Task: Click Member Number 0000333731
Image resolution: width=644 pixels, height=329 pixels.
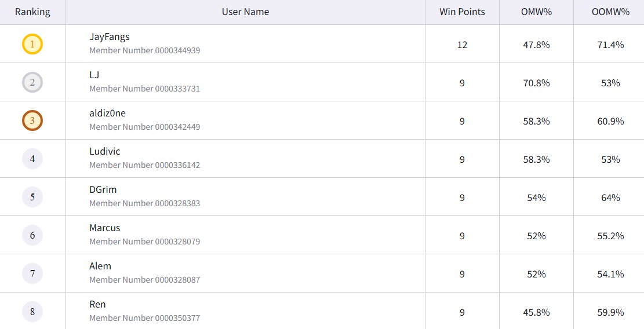Action: [x=144, y=89]
